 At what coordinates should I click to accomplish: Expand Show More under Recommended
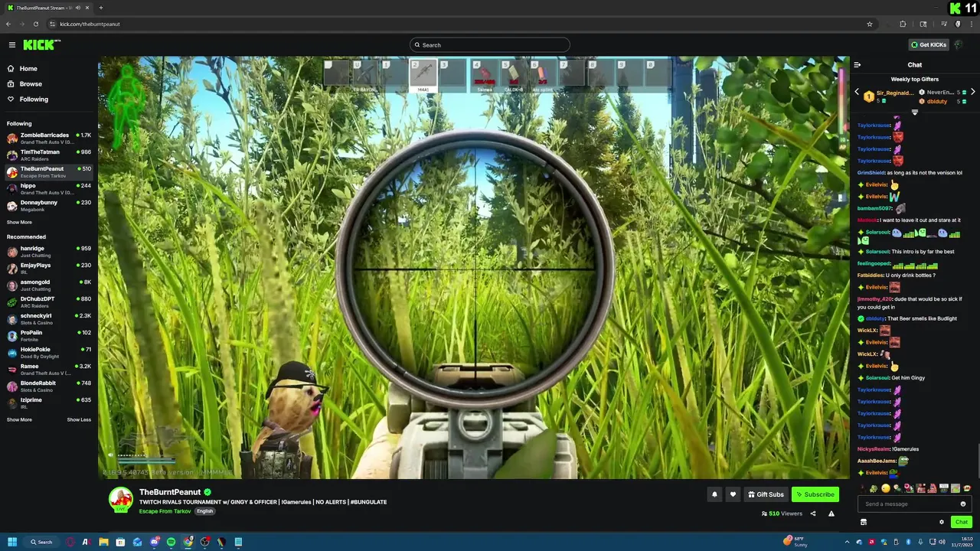point(19,420)
